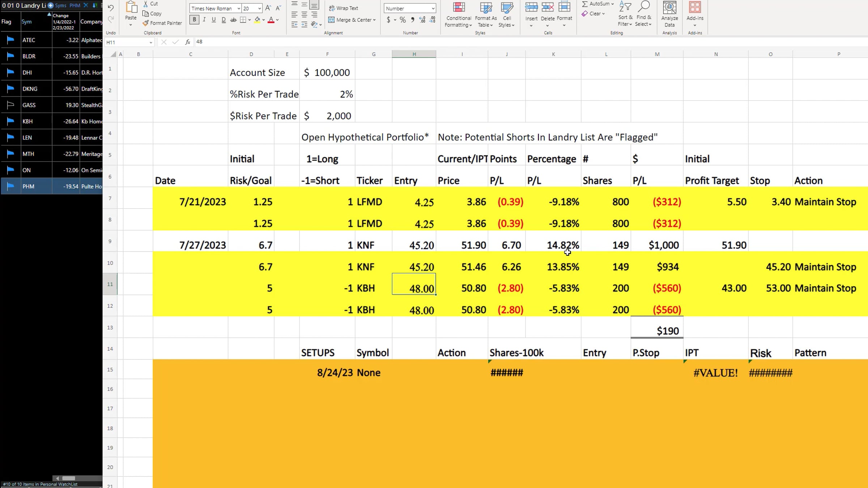Toggle Bold formatting
Viewport: 868px width, 488px height.
(194, 20)
